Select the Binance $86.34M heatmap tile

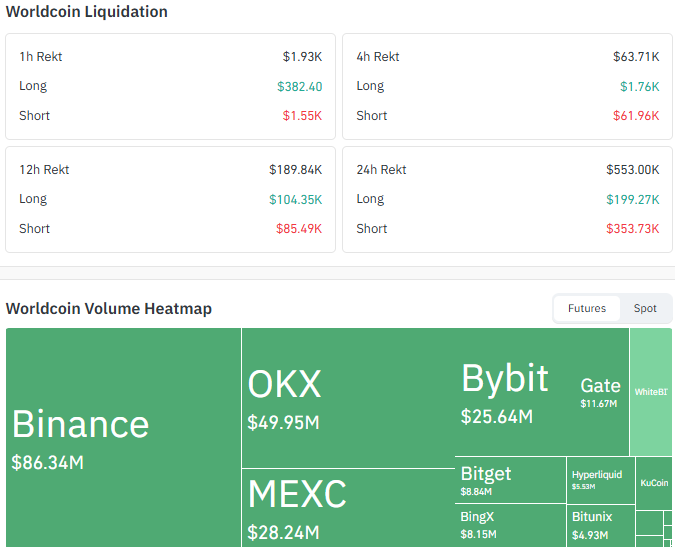pyautogui.click(x=124, y=437)
